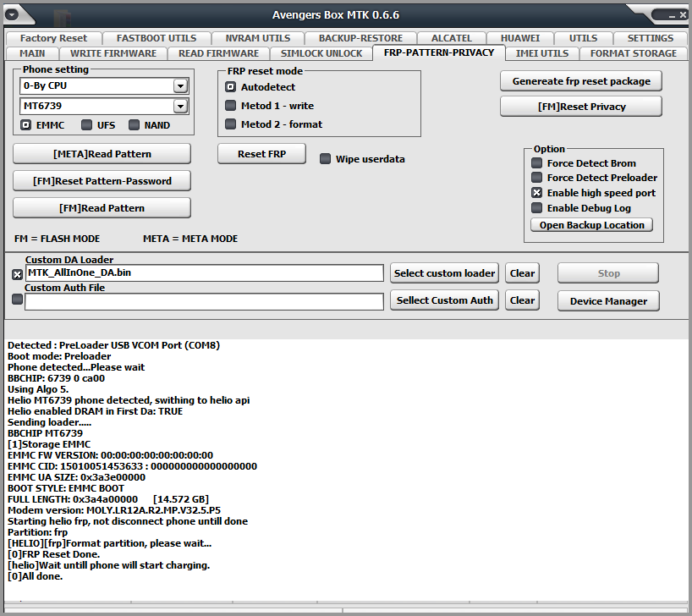This screenshot has width=692, height=616.
Task: Go to the HUAWEI tab
Action: [x=520, y=38]
